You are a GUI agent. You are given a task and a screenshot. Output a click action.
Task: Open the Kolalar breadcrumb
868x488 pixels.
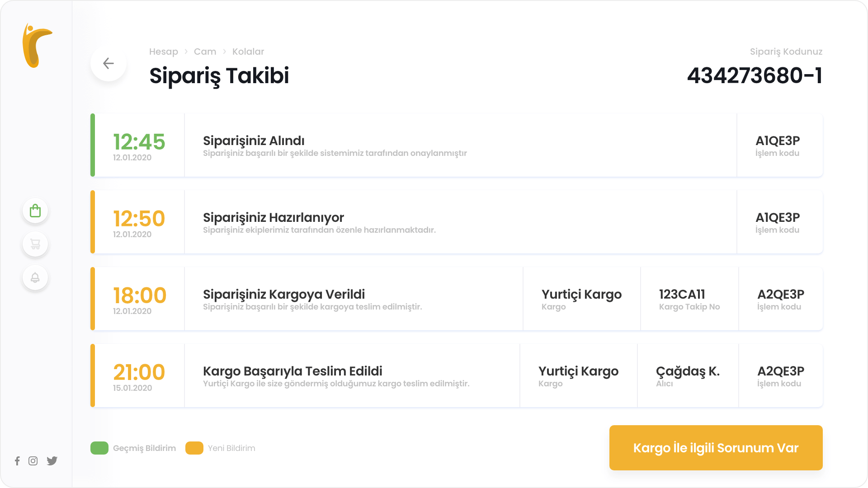point(248,52)
